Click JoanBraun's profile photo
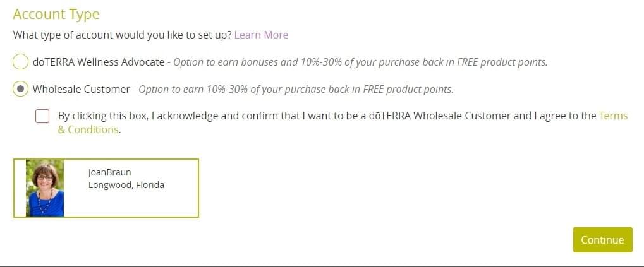 45,188
